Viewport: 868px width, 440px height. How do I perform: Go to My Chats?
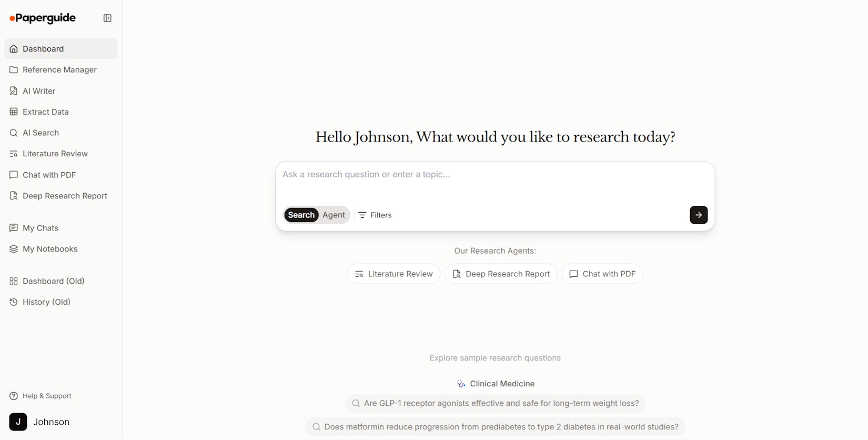coord(40,228)
